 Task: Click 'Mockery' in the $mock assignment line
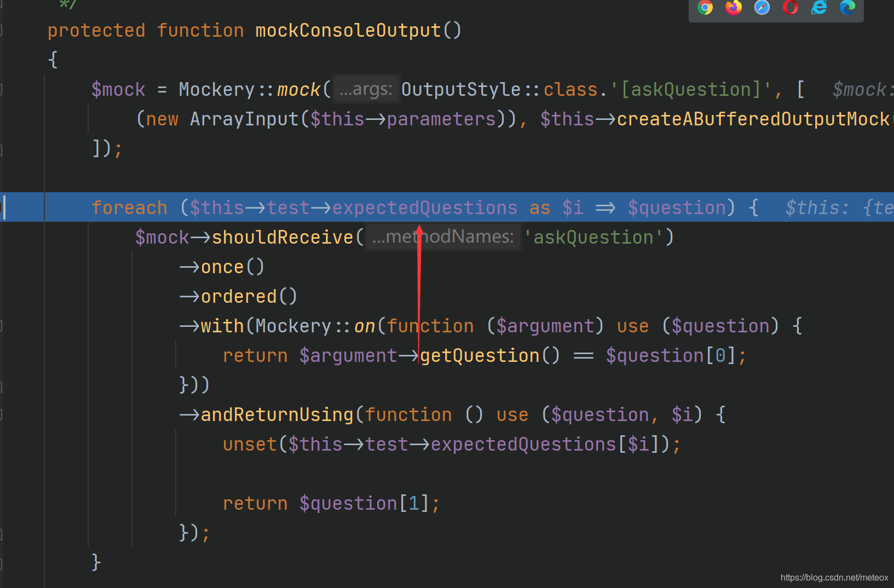click(217, 90)
